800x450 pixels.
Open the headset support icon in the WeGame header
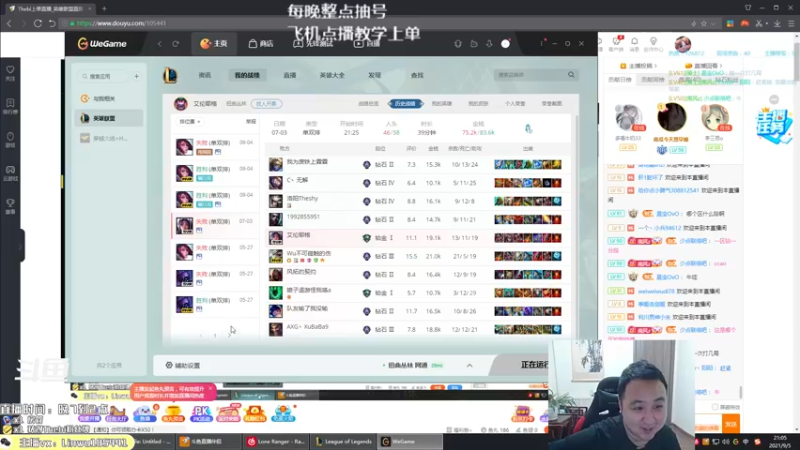click(458, 44)
